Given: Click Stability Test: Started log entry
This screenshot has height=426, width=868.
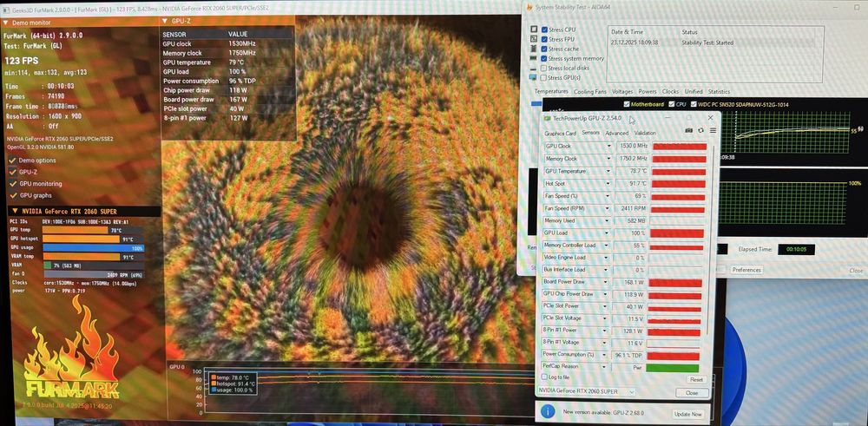Looking at the screenshot, I should [707, 43].
